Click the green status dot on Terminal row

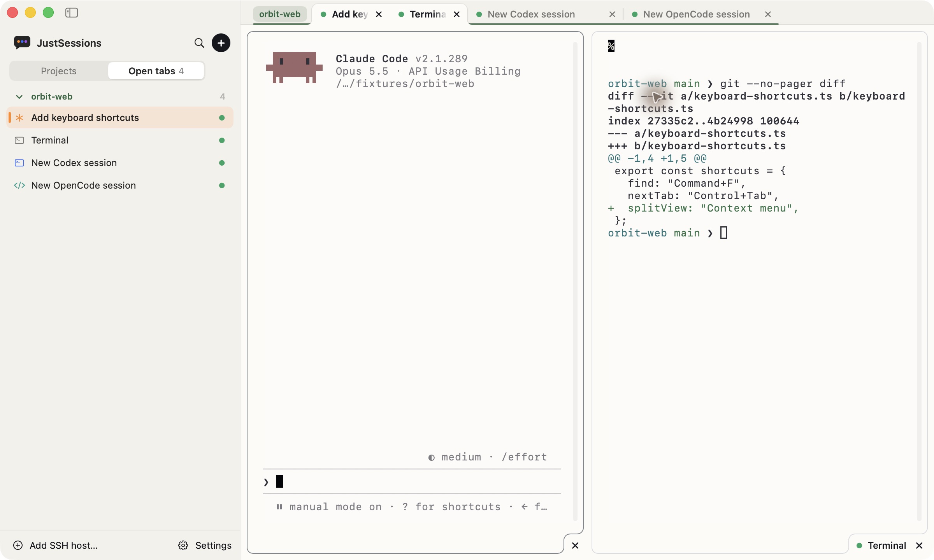(x=222, y=140)
